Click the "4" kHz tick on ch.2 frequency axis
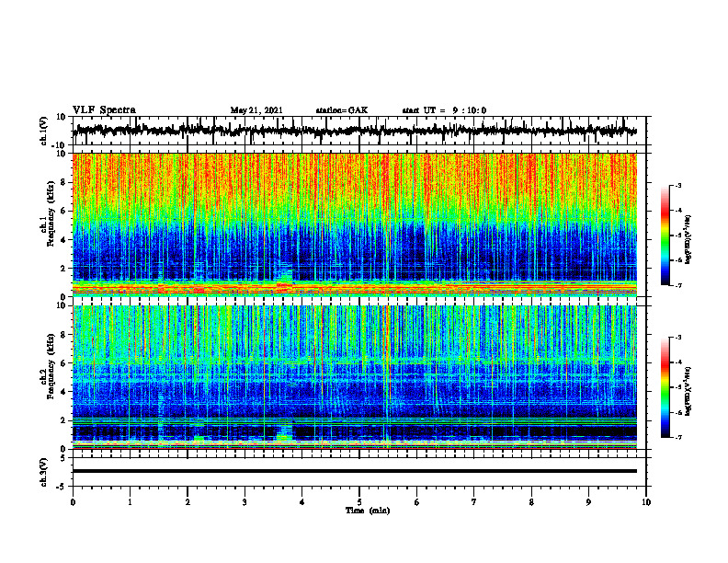 point(64,392)
